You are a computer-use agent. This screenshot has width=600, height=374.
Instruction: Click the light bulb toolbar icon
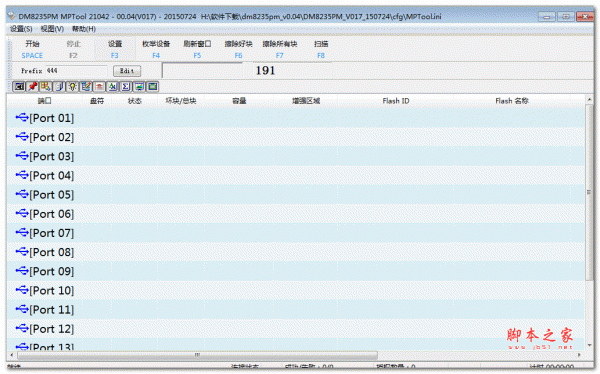pyautogui.click(x=73, y=87)
